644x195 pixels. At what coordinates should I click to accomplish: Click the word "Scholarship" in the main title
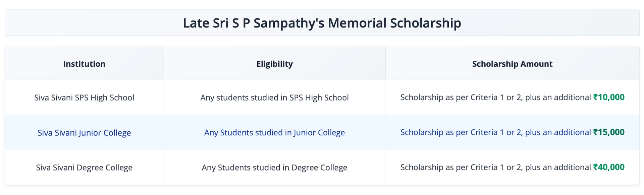(425, 23)
